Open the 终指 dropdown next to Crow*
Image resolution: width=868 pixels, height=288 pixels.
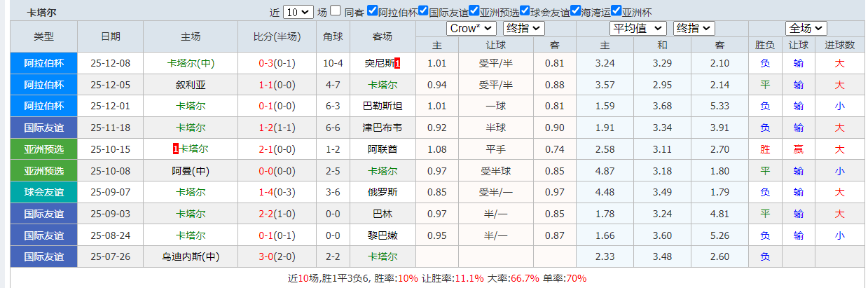coord(523,28)
